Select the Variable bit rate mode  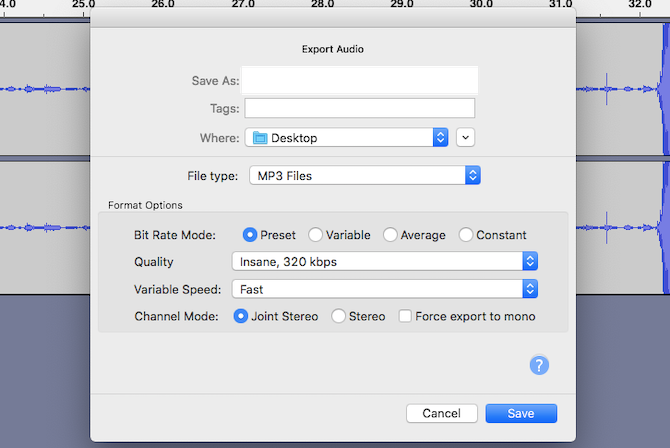pyautogui.click(x=315, y=235)
